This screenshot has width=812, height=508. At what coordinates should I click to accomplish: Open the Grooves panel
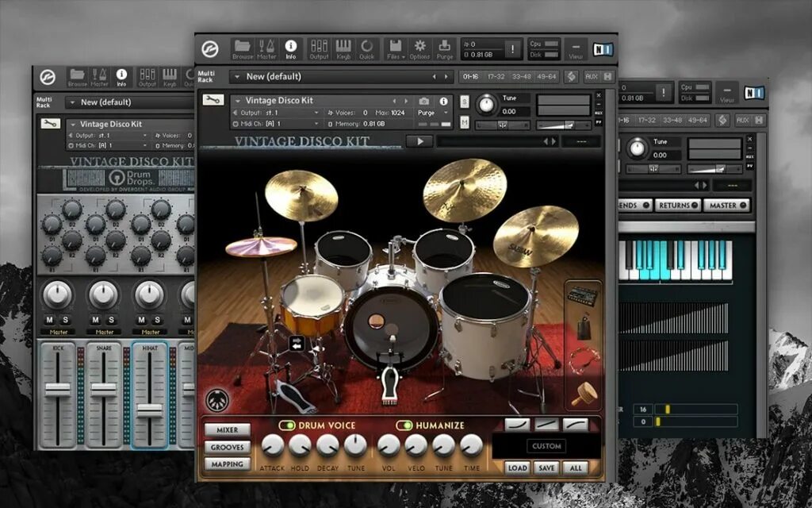click(x=226, y=447)
